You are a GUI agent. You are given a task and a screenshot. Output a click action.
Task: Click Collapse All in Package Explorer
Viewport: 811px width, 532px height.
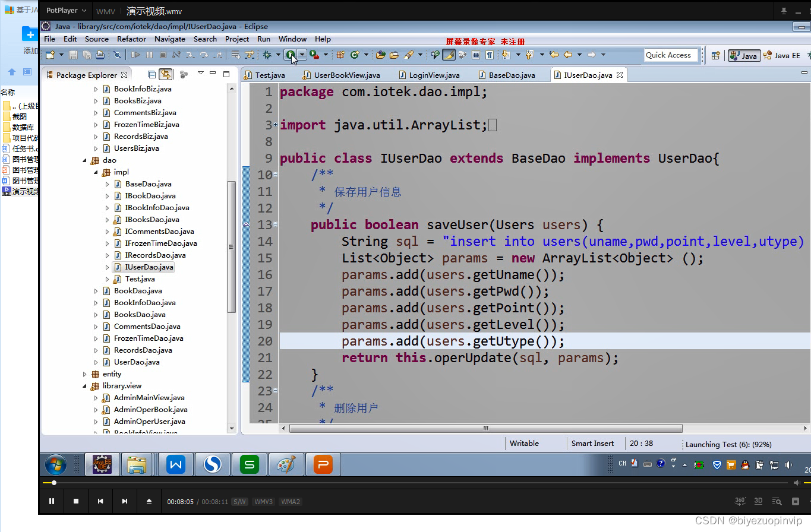coord(152,75)
